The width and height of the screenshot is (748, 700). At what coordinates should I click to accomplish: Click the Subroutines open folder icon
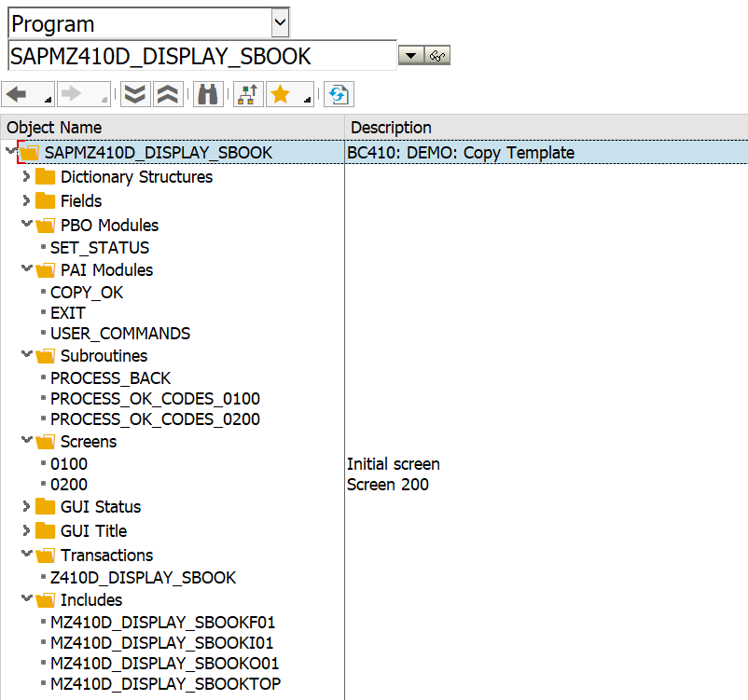click(46, 356)
